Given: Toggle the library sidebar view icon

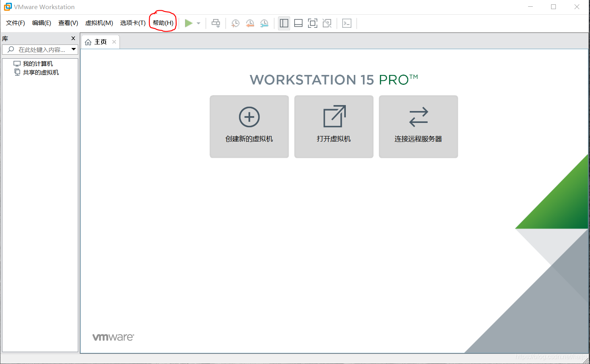Looking at the screenshot, I should [x=284, y=23].
